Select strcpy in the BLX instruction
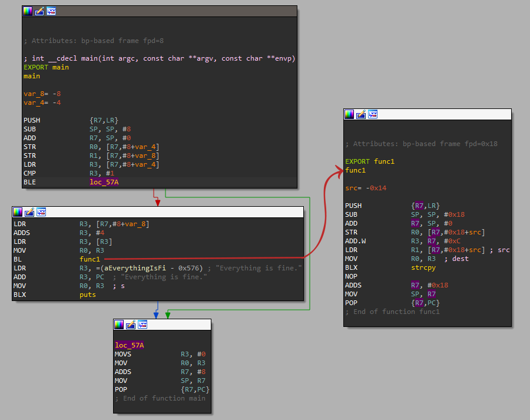The image size is (530, 420). pyautogui.click(x=422, y=267)
